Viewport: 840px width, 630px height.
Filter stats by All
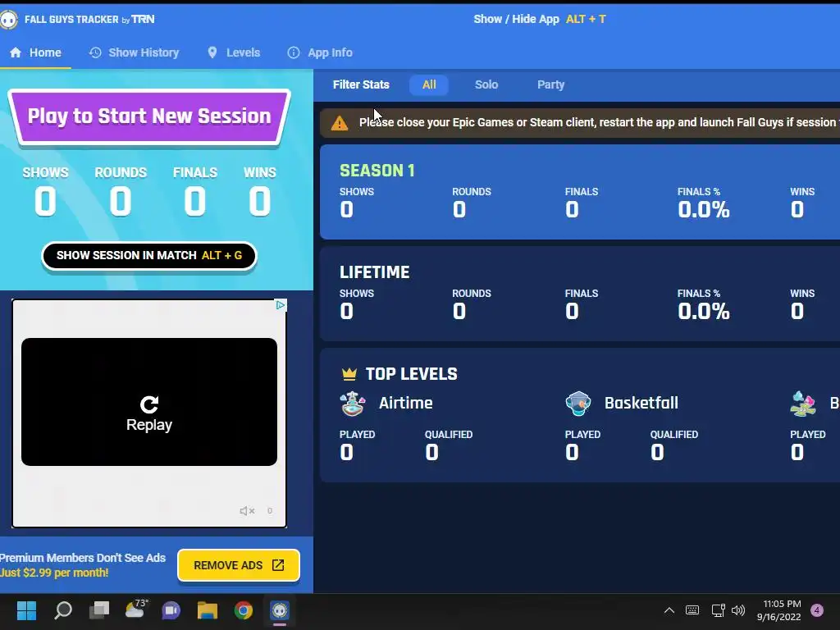pos(429,84)
